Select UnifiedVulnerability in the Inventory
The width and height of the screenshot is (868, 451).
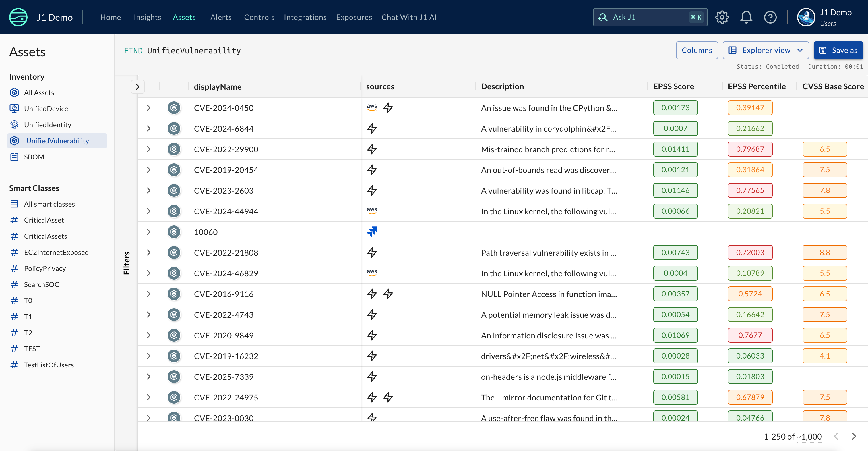(x=57, y=141)
